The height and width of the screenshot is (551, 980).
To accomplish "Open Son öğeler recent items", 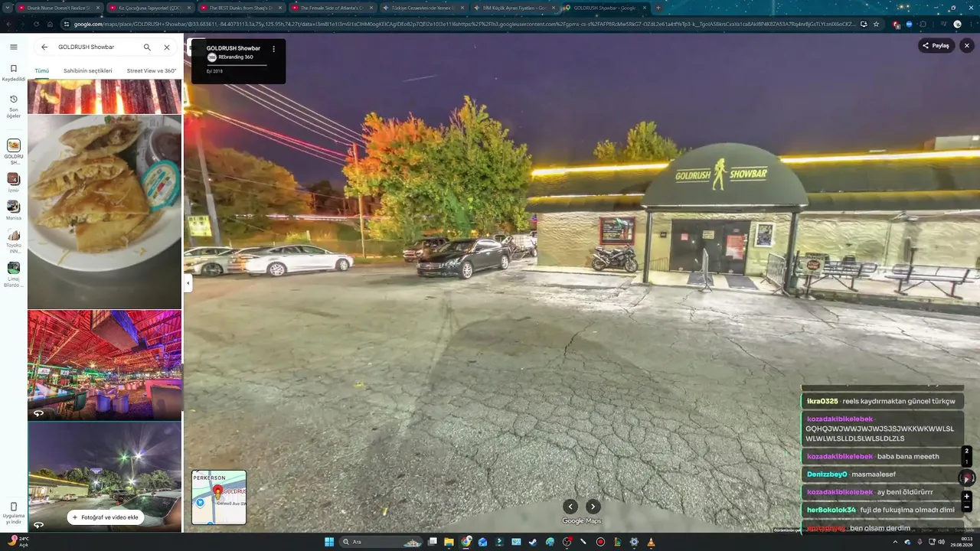I will tap(14, 106).
